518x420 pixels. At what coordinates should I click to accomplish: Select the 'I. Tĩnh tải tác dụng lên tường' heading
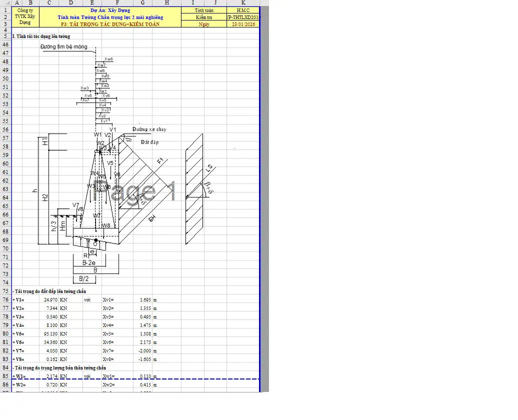pyautogui.click(x=41, y=36)
